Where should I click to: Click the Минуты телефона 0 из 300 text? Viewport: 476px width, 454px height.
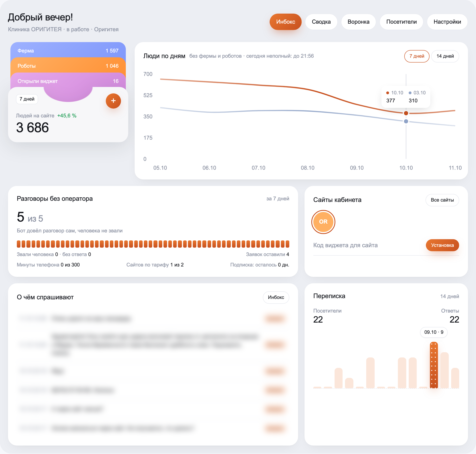(x=48, y=265)
